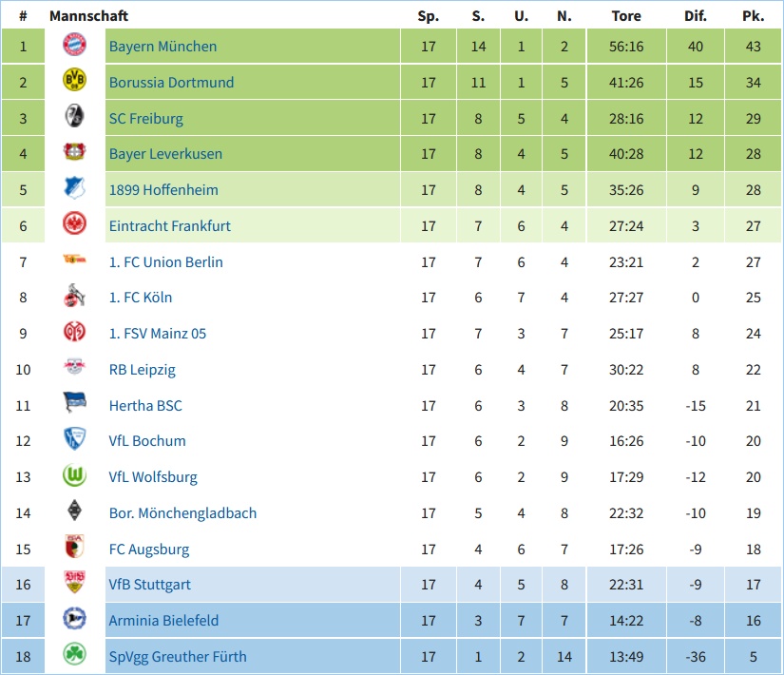
Task: Click the Bayern München club crest
Action: pyautogui.click(x=74, y=45)
